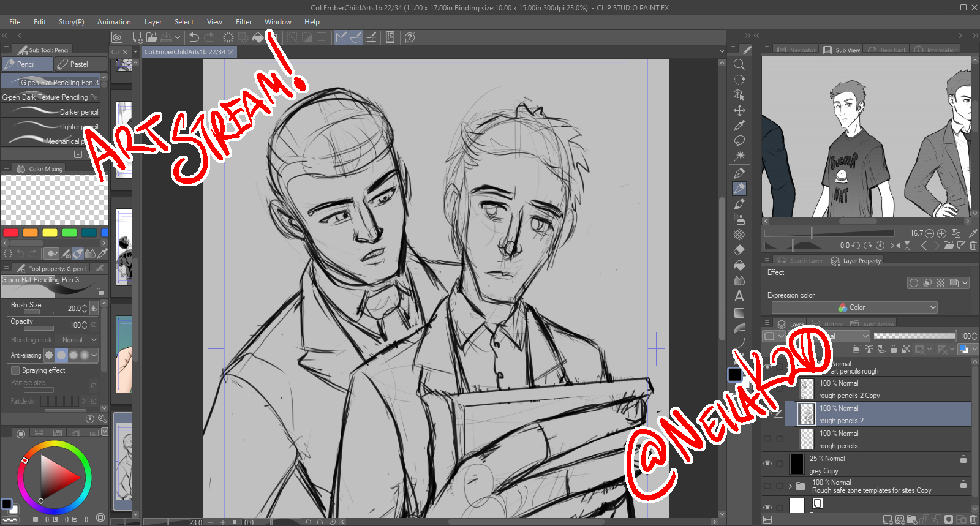Choose the Text tool
Viewport: 980px width, 526px height.
click(x=739, y=296)
